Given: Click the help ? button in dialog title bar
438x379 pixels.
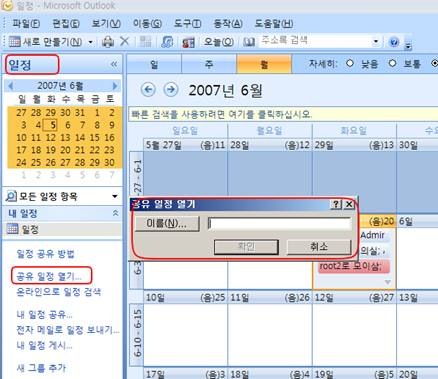Looking at the screenshot, I should pos(336,204).
